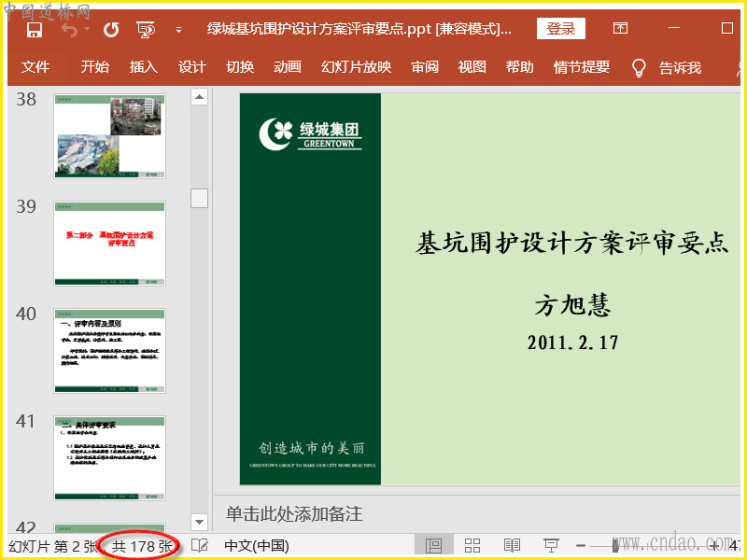Click the 绿城集团 GREENTOWN logo on slide
The height and width of the screenshot is (560, 747).
(311, 134)
